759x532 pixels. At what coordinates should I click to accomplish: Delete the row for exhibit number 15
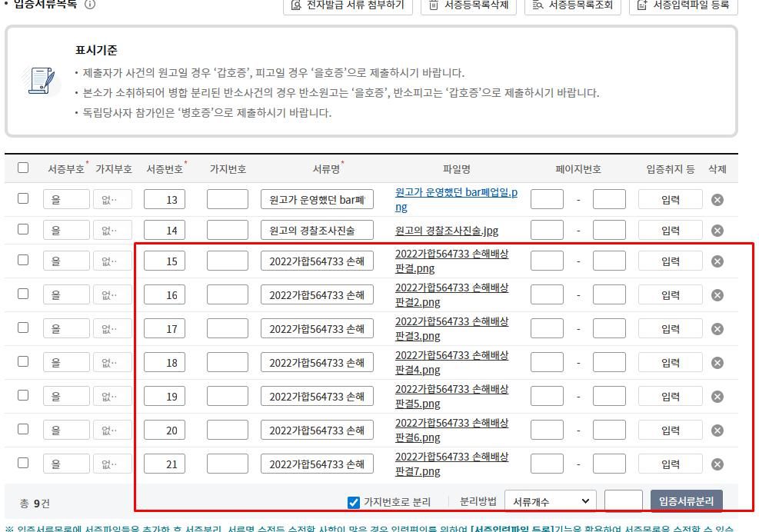pos(717,261)
